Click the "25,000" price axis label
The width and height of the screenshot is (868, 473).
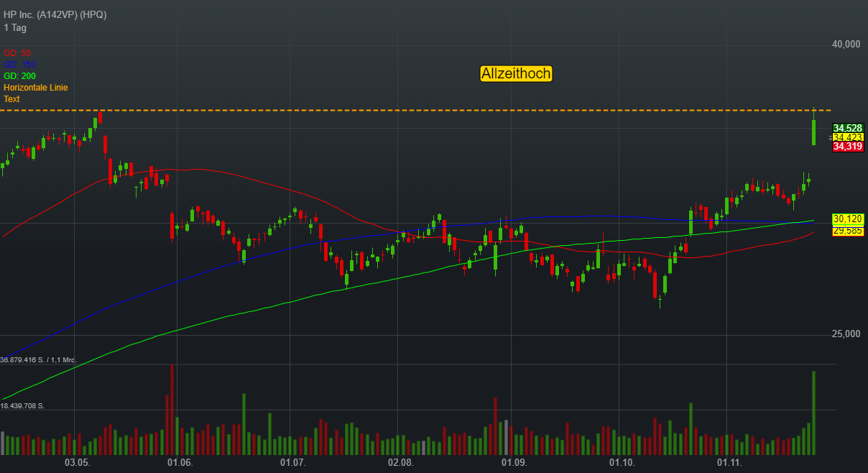click(845, 334)
